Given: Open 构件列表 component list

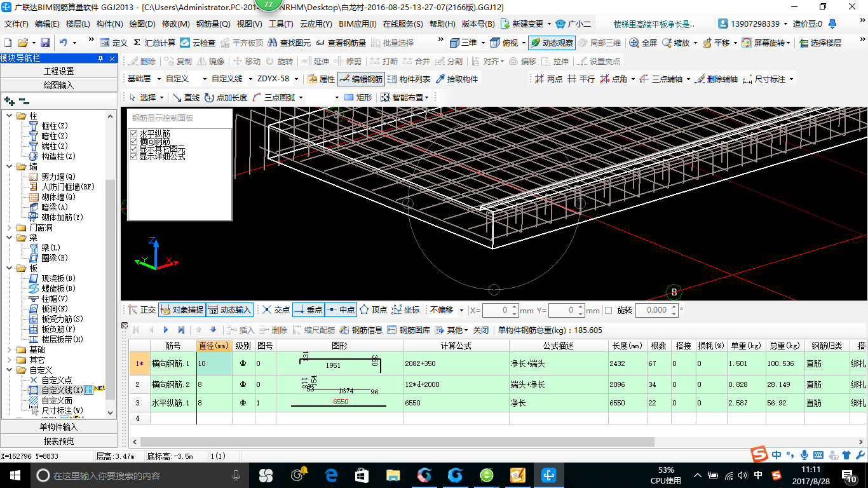Looking at the screenshot, I should 409,79.
